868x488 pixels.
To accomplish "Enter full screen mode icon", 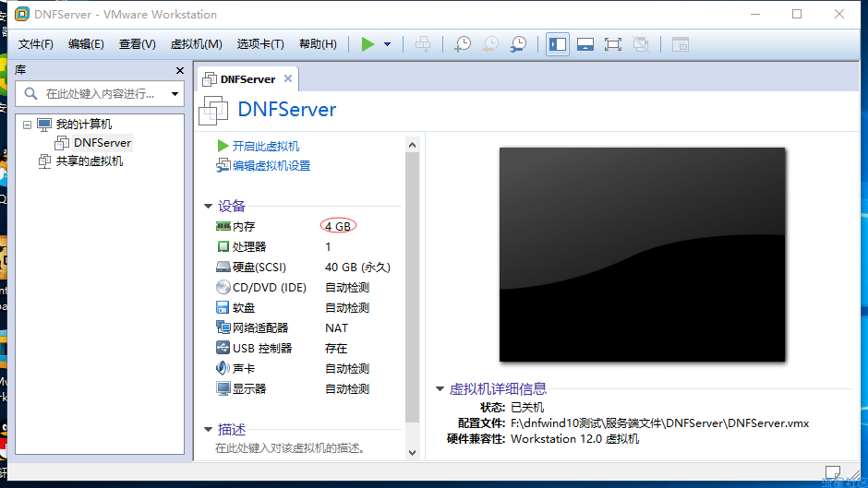I will tap(613, 44).
